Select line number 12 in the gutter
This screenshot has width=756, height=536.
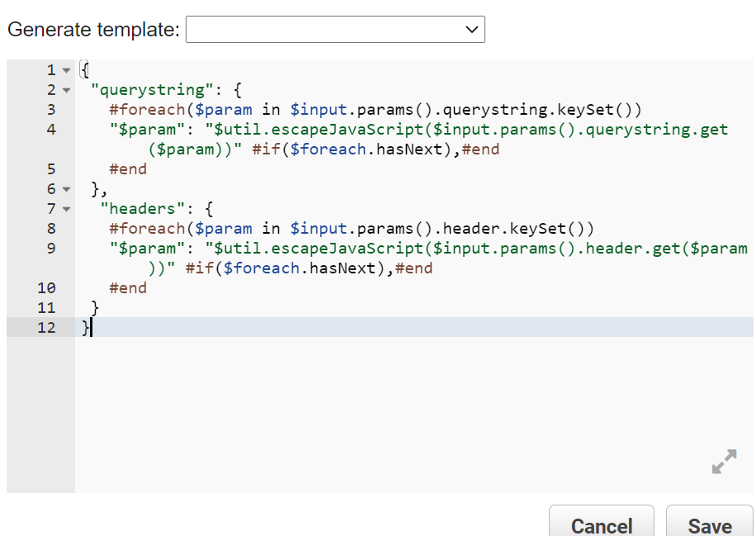point(46,327)
